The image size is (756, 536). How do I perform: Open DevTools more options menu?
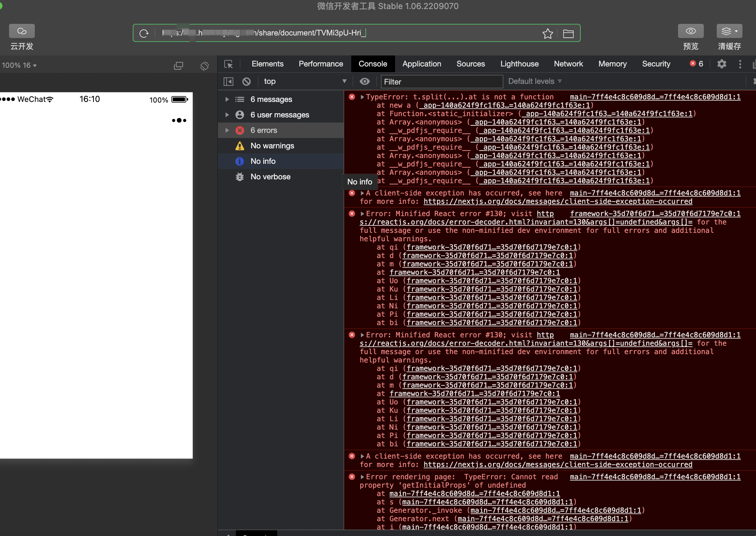(x=740, y=64)
